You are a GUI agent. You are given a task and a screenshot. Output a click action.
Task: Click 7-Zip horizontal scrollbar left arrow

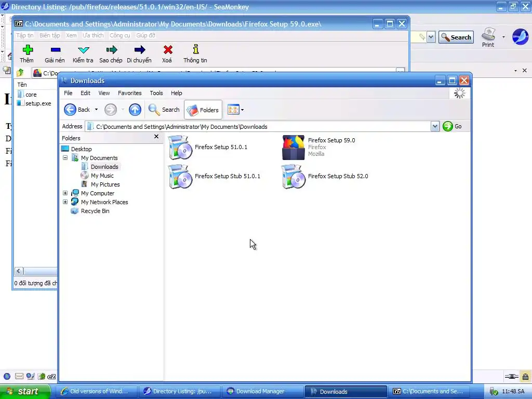click(x=19, y=271)
